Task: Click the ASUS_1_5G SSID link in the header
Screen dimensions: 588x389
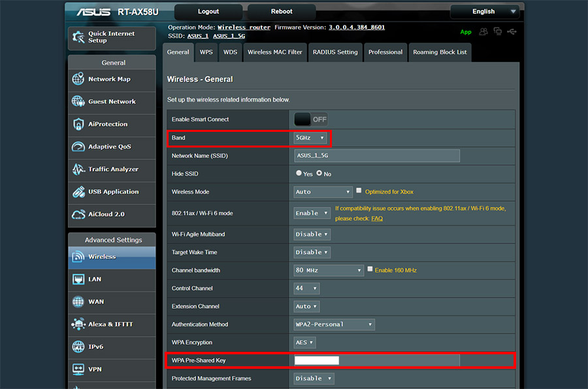Action: 229,37
